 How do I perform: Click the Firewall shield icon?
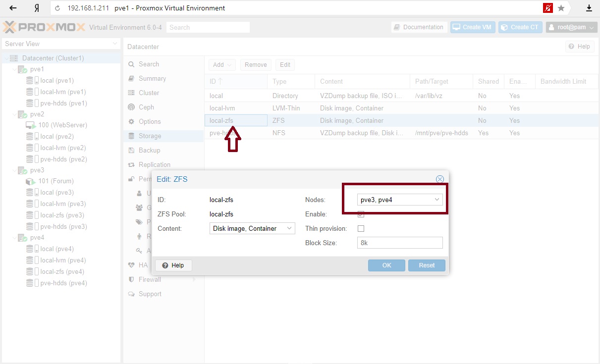pos(131,280)
